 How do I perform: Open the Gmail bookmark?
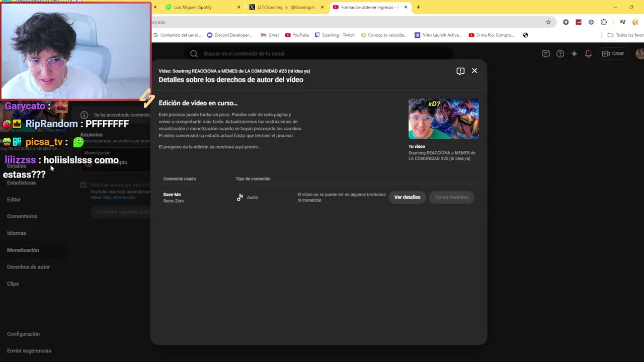(x=270, y=35)
